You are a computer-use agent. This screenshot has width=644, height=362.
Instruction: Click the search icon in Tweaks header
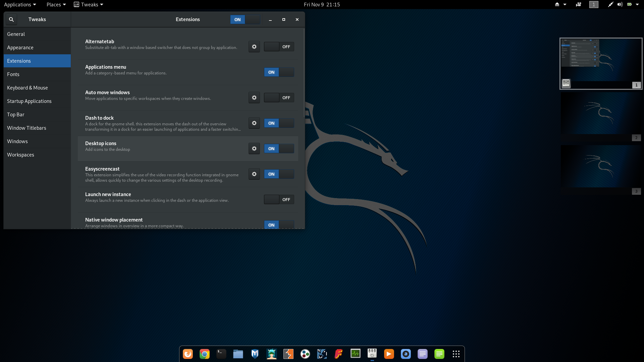(x=11, y=19)
